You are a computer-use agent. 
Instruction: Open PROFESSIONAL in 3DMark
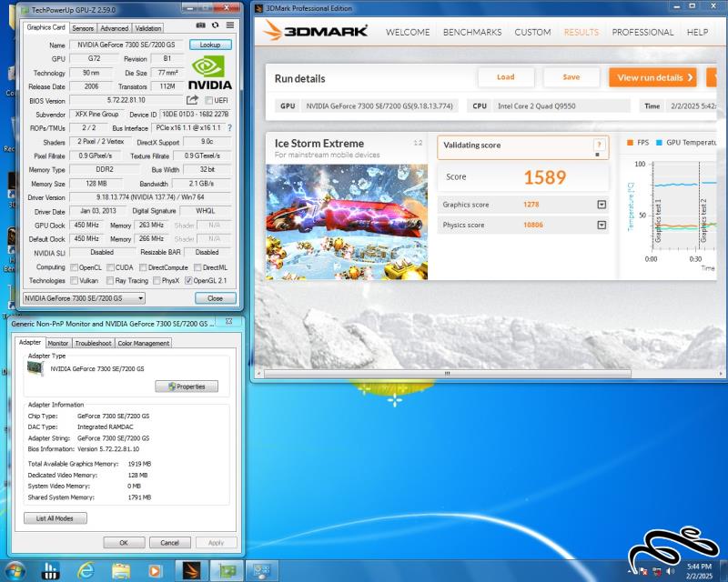coord(642,32)
